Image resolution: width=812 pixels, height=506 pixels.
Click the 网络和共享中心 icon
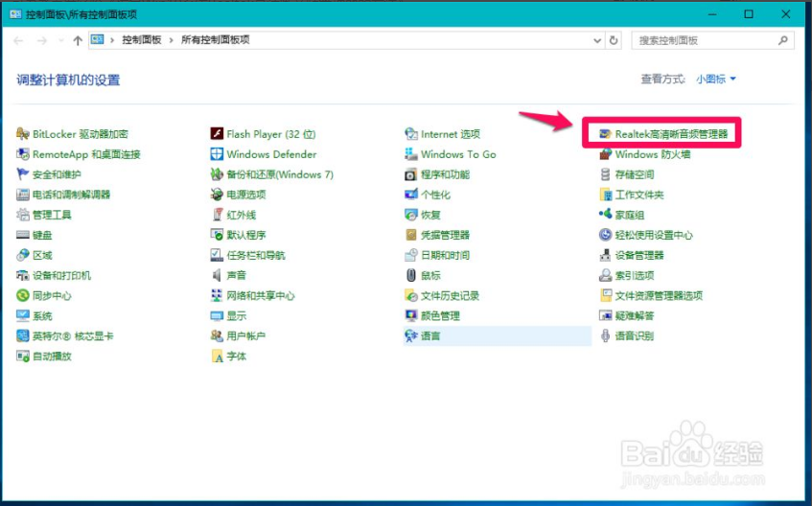[x=217, y=296]
